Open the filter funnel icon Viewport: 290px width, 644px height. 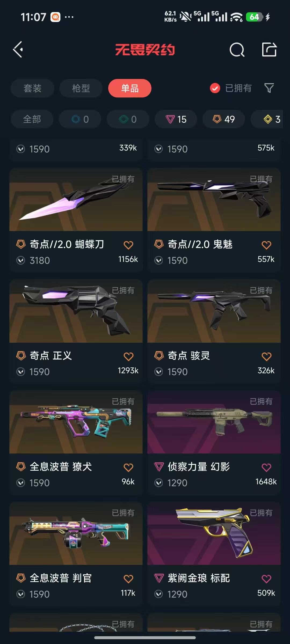[269, 88]
